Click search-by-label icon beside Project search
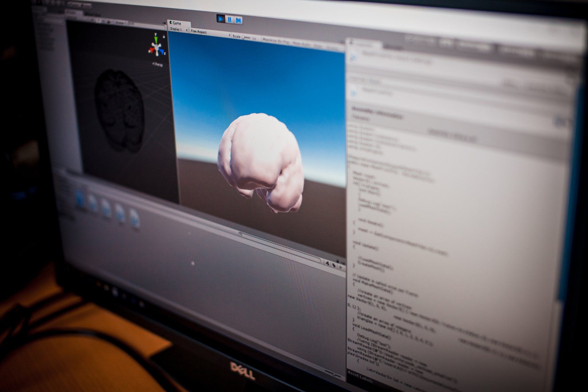The height and width of the screenshot is (392, 588). tap(334, 265)
